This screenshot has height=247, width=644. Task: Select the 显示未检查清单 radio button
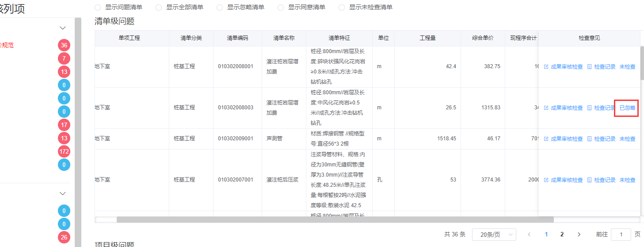point(342,8)
